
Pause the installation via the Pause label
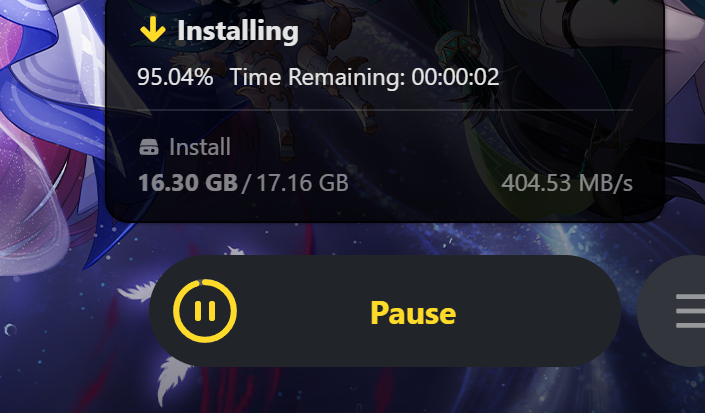click(x=413, y=313)
